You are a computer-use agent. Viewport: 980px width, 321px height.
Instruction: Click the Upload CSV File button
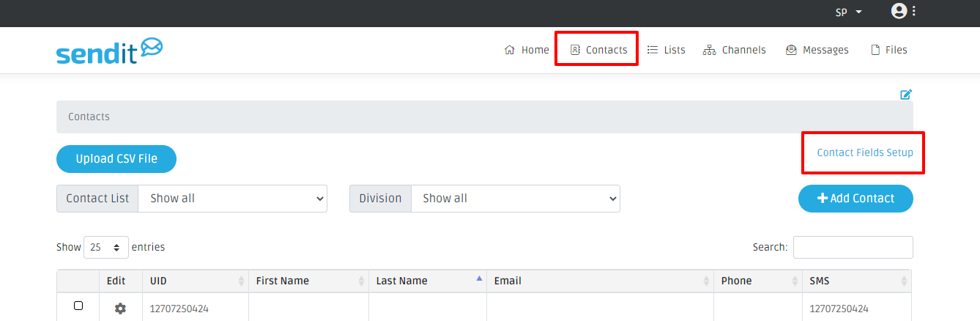click(116, 159)
